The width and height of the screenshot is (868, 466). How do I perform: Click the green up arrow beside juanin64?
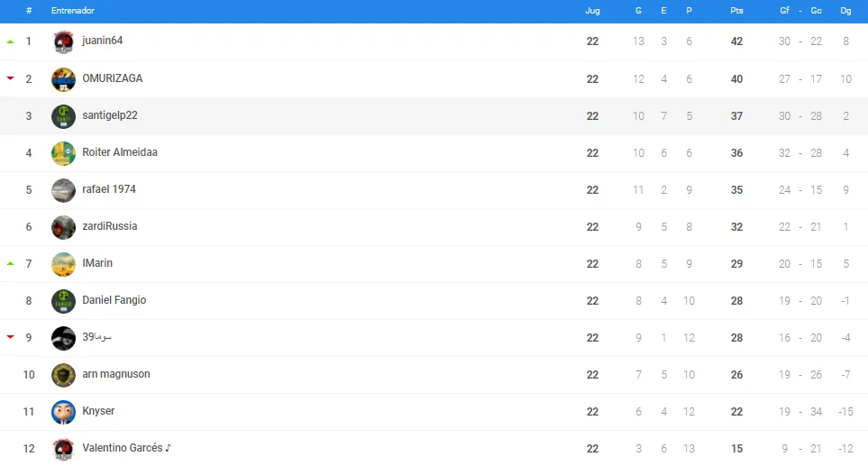pyautogui.click(x=10, y=41)
